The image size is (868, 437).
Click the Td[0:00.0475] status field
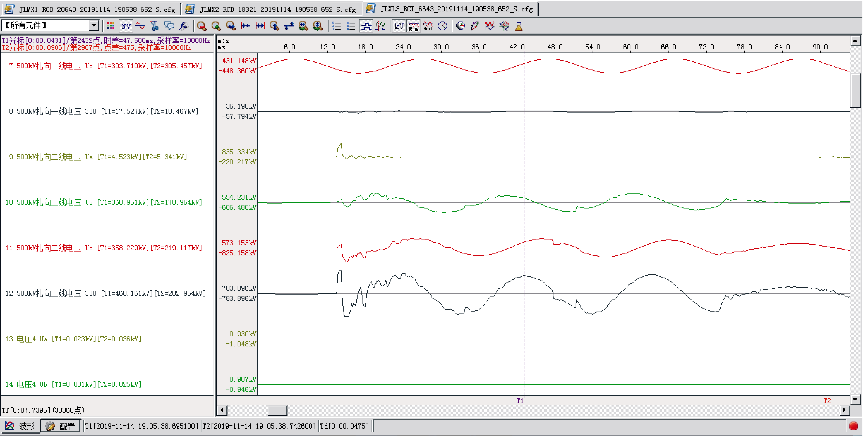tap(345, 426)
